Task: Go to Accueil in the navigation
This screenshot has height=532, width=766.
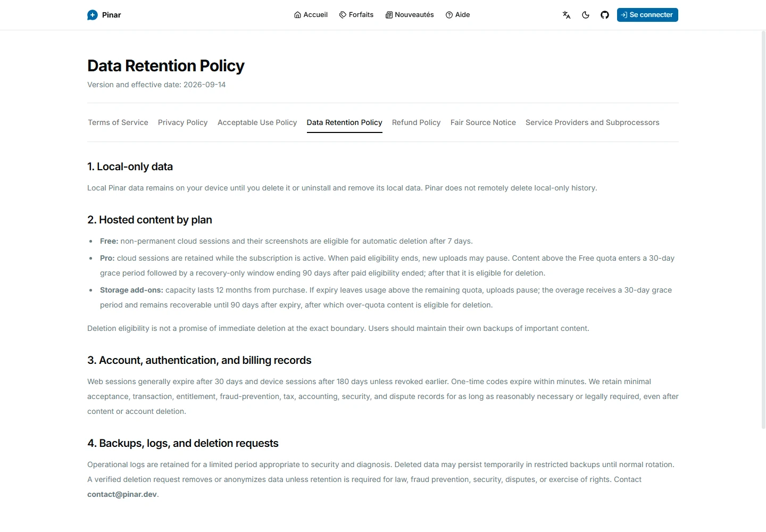Action: coord(311,15)
